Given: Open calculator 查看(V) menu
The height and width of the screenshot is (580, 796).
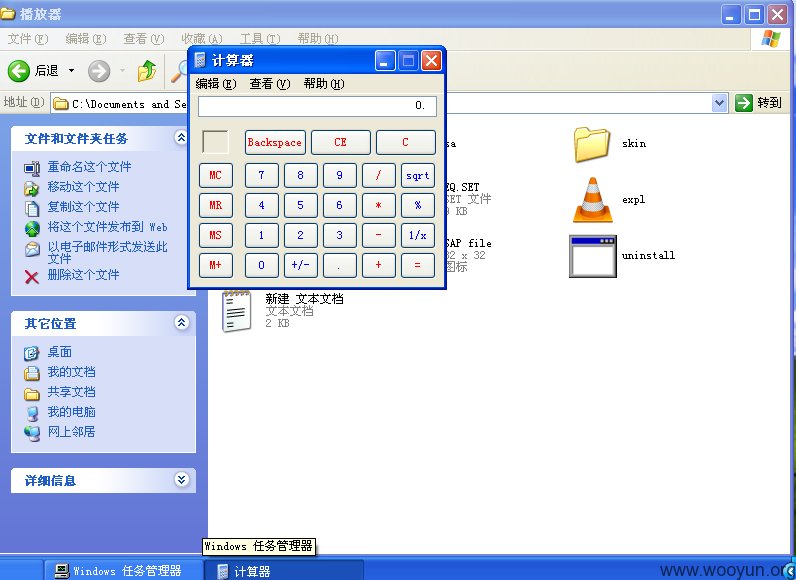Looking at the screenshot, I should 270,84.
